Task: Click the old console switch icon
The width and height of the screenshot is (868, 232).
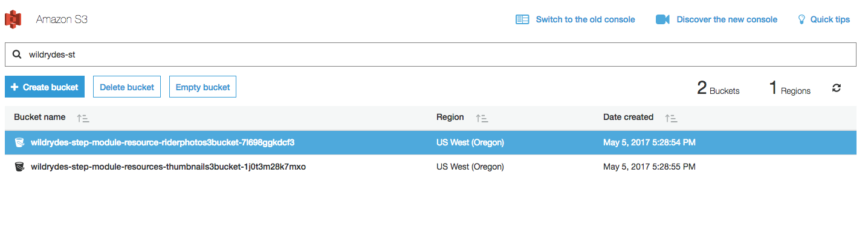Action: 522,19
